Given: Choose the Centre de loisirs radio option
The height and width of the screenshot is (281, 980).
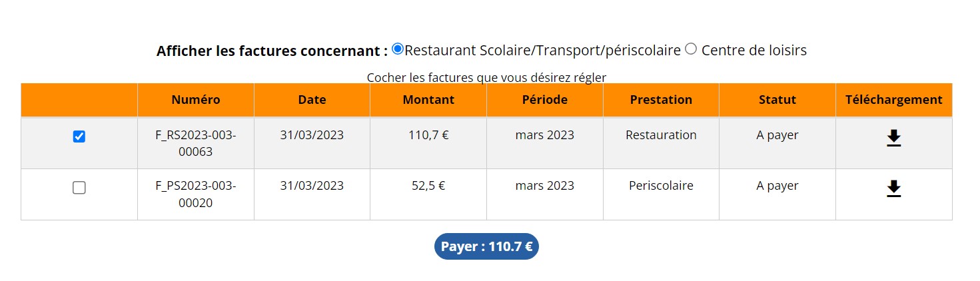Looking at the screenshot, I should (x=691, y=49).
